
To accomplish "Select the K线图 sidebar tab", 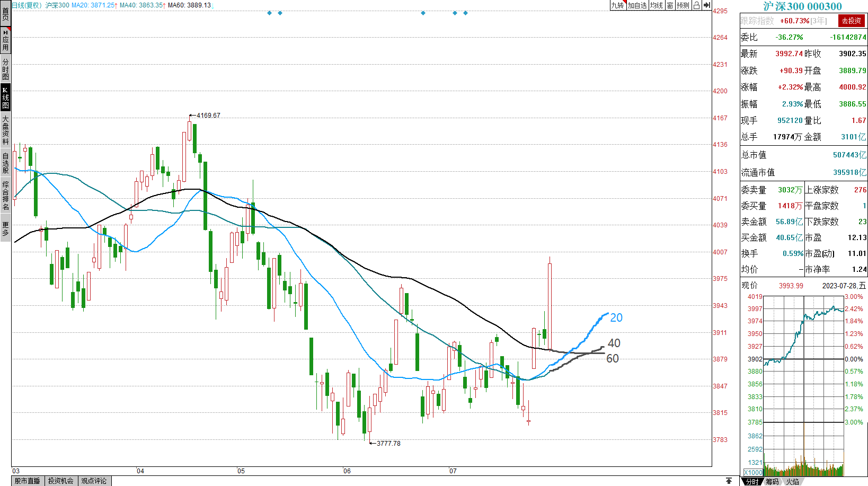I will tap(5, 98).
